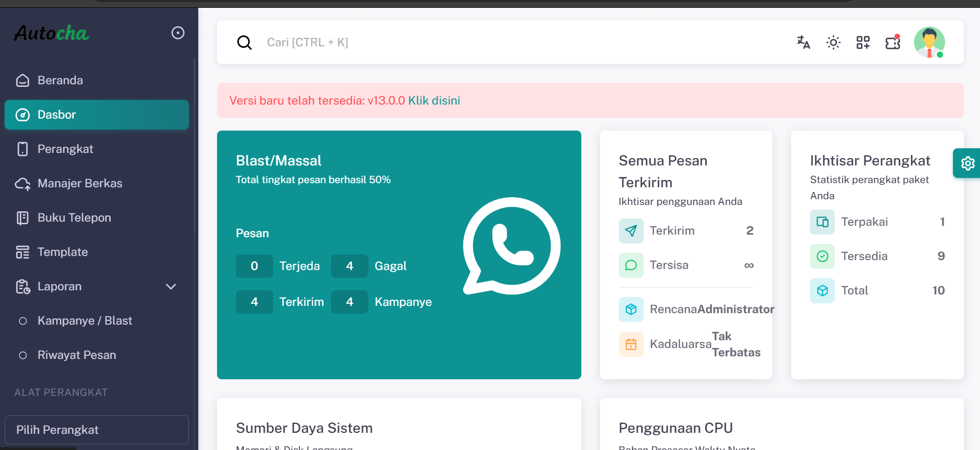Click the Tak Terbatas expiry value
This screenshot has width=980, height=450.
tap(736, 344)
